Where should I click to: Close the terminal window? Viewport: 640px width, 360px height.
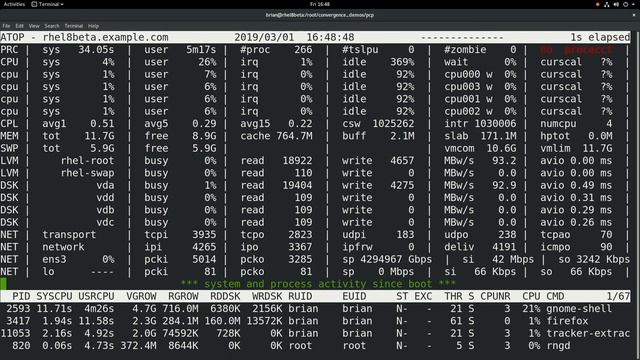point(634,15)
